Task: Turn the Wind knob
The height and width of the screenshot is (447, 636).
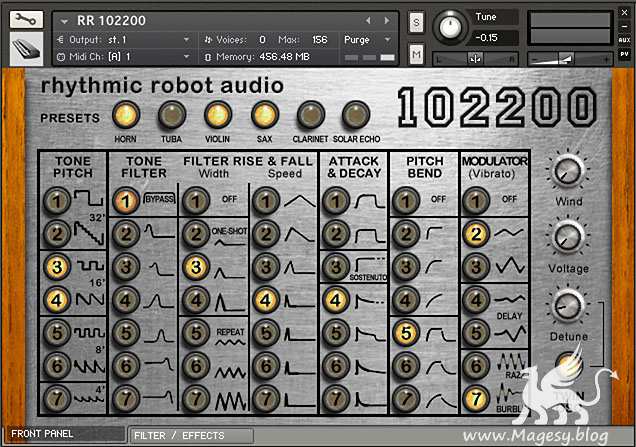Action: pyautogui.click(x=568, y=171)
